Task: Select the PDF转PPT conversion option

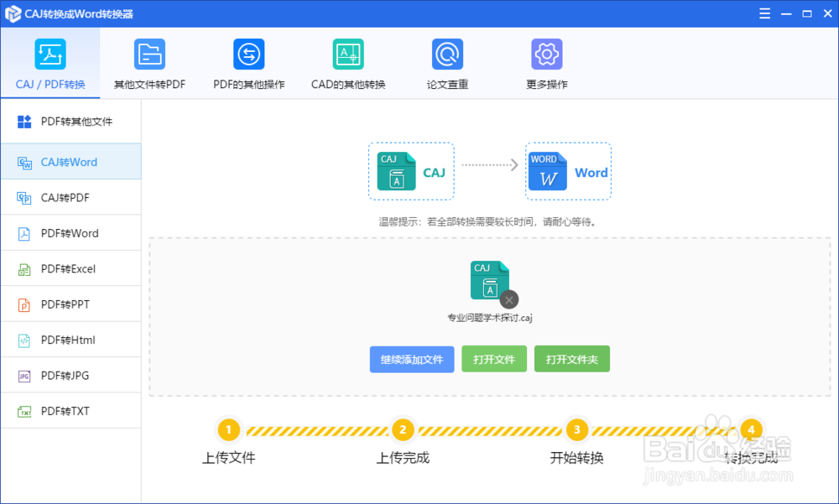Action: [70, 304]
